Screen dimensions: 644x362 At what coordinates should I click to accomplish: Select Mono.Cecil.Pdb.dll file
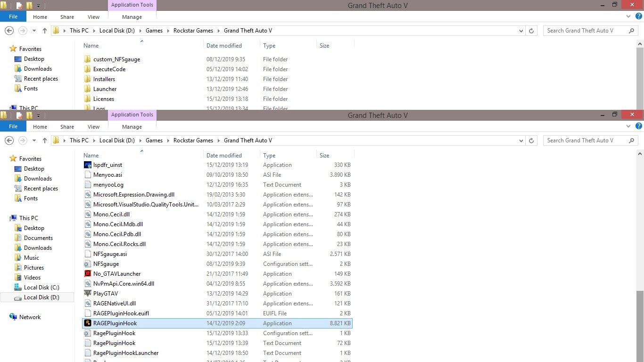[217, 234]
